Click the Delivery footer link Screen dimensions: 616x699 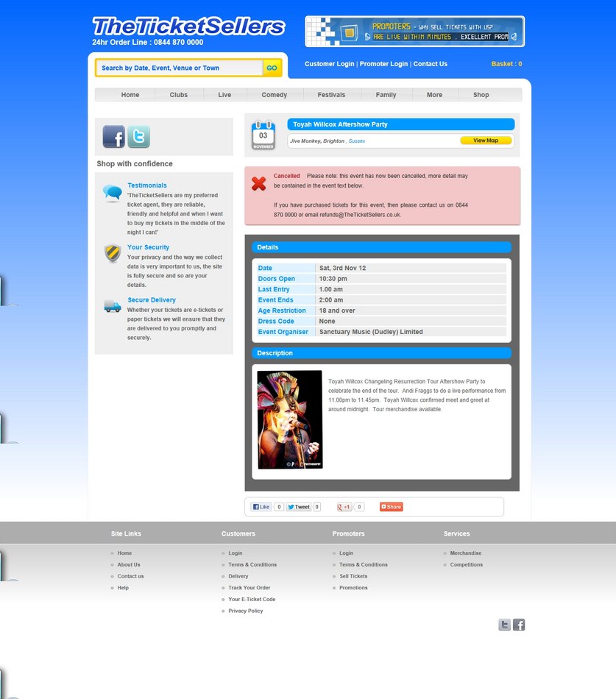tap(238, 576)
